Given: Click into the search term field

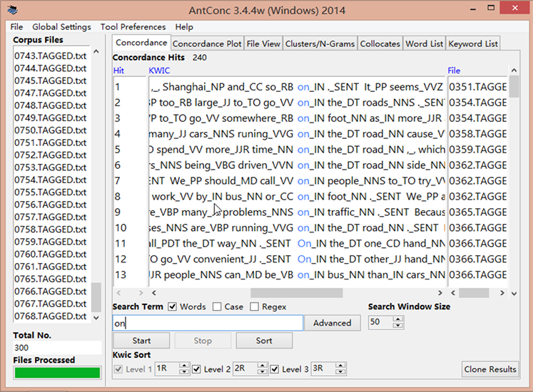Looking at the screenshot, I should [207, 323].
